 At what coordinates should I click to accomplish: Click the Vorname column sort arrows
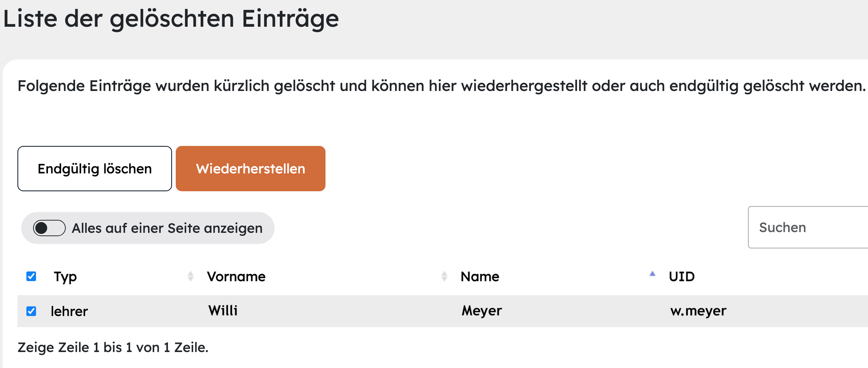(444, 276)
